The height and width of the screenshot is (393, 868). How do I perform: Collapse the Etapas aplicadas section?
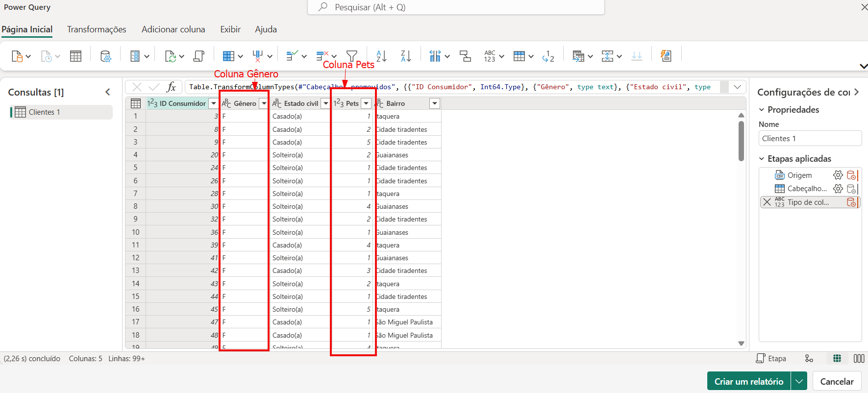(762, 159)
